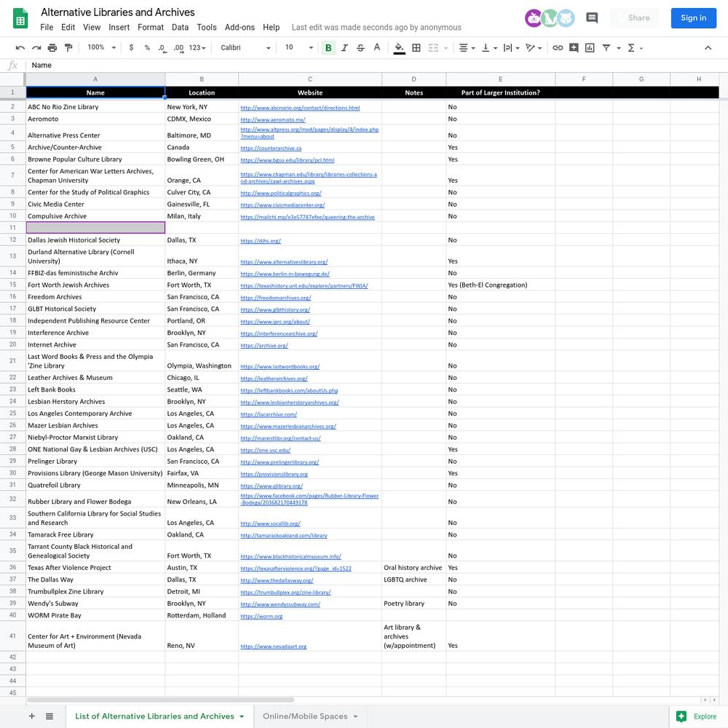Open the filter views dropdown arrow
Image resolution: width=728 pixels, height=728 pixels.
tap(618, 48)
